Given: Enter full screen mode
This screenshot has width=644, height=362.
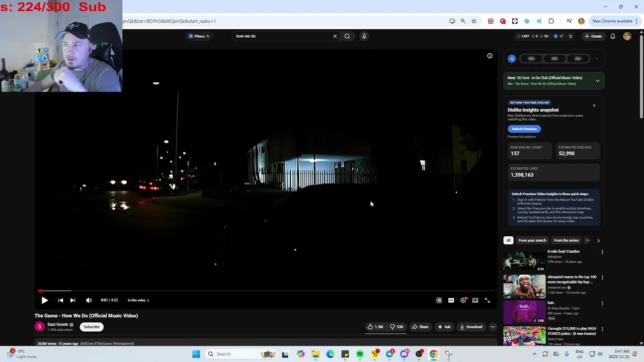Looking at the screenshot, I should (487, 300).
